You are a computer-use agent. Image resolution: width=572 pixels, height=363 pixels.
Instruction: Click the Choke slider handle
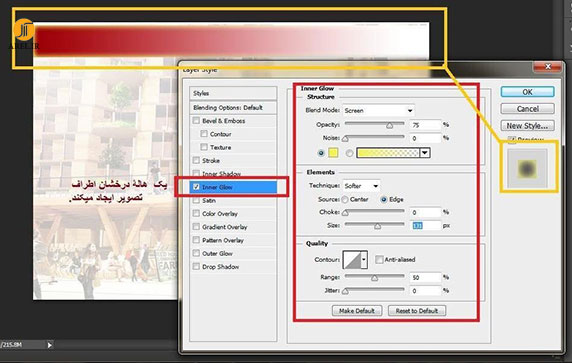345,213
